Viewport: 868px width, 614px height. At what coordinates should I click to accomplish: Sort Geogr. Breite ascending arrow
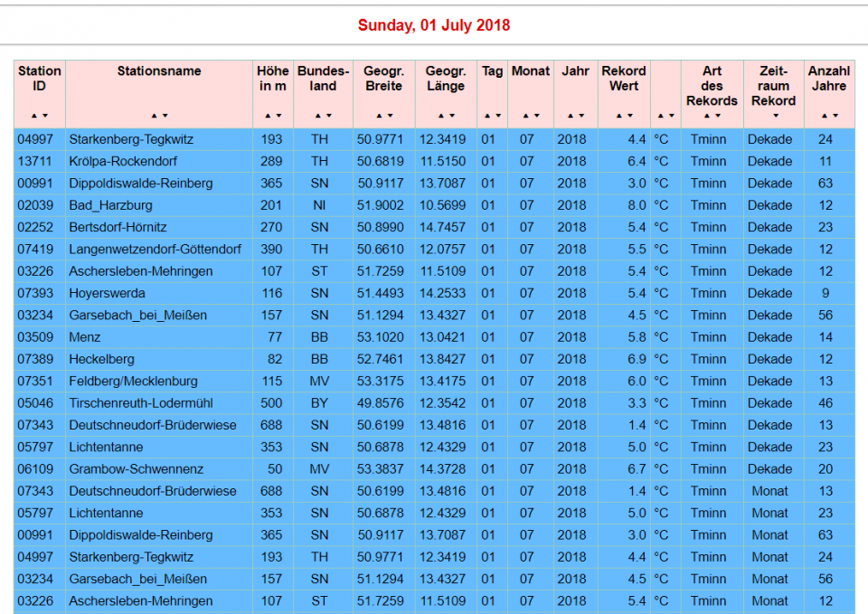(x=379, y=116)
